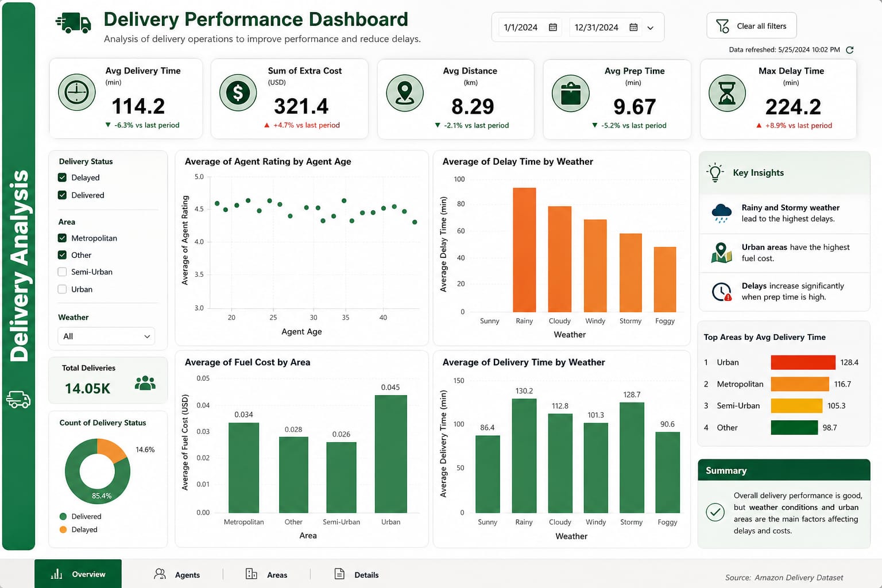Click the hourglass icon on Max Delay Time

[727, 93]
